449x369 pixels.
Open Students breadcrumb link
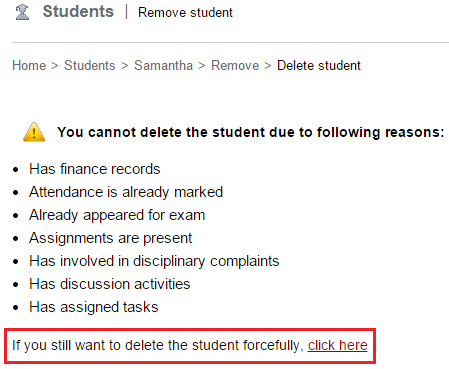90,65
